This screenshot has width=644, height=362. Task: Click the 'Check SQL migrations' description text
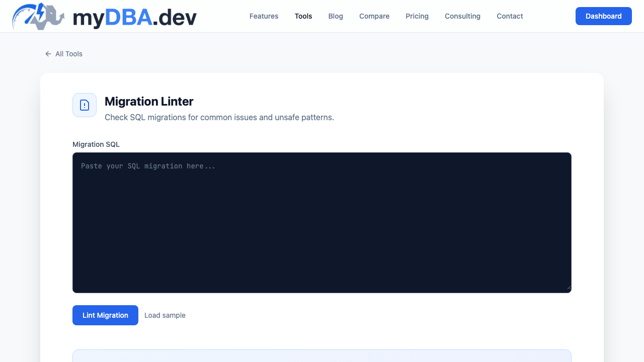point(219,117)
